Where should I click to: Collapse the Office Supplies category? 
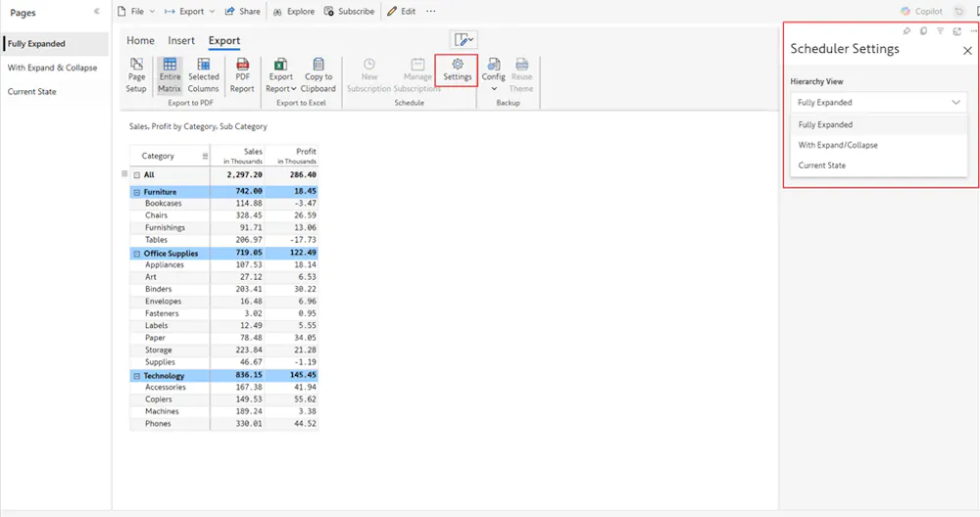137,255
